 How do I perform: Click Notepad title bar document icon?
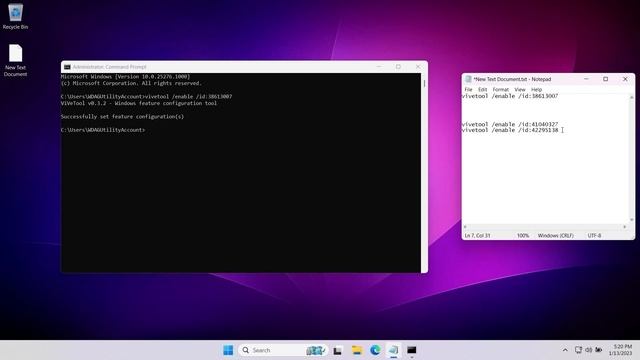[468, 79]
